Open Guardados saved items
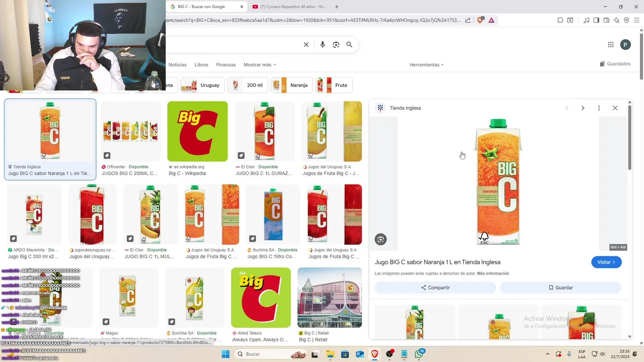Image resolution: width=644 pixels, height=362 pixels. pos(615,64)
